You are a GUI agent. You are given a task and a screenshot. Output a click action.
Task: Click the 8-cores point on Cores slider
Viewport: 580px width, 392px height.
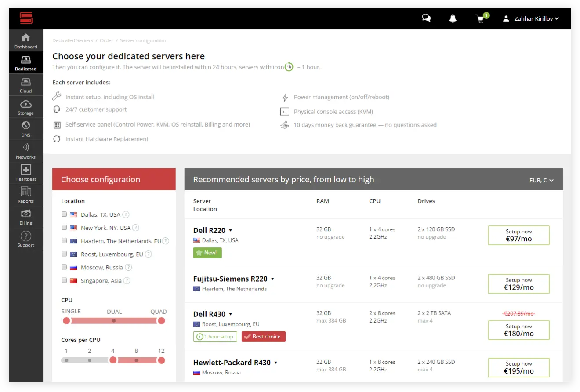(136, 360)
